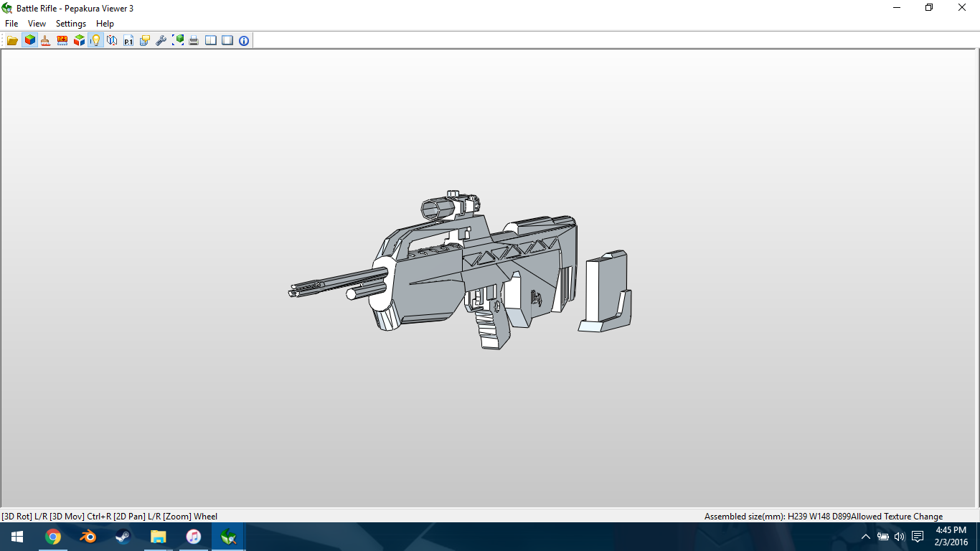This screenshot has width=980, height=551.
Task: Click the folded pattern map icon
Action: coord(112,40)
